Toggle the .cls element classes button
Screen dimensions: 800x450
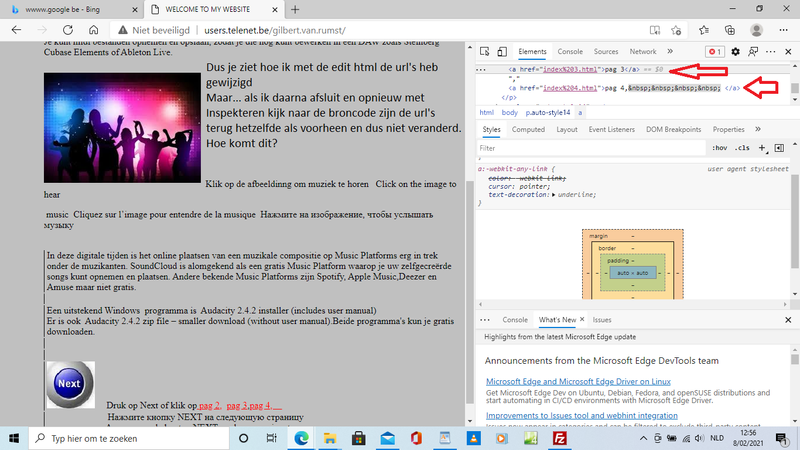click(x=742, y=148)
